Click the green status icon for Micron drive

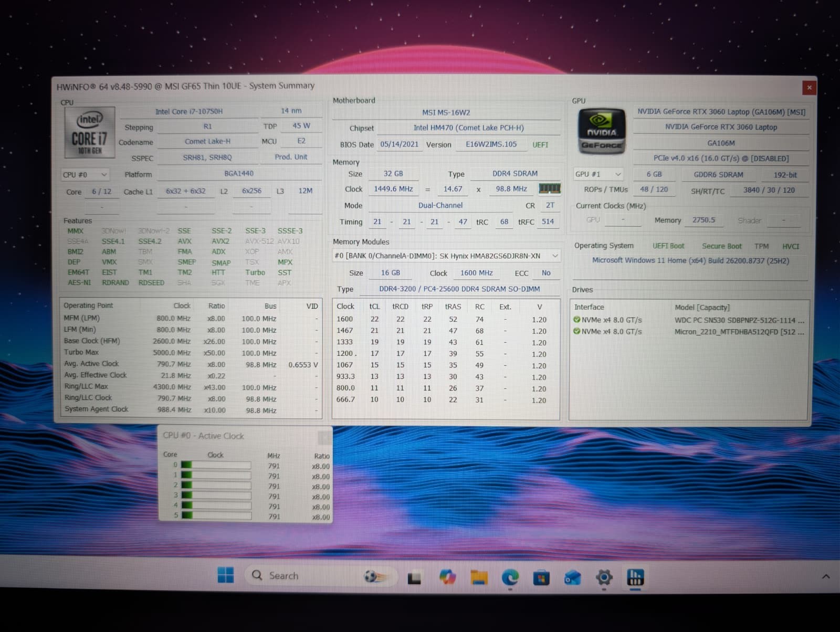577,331
